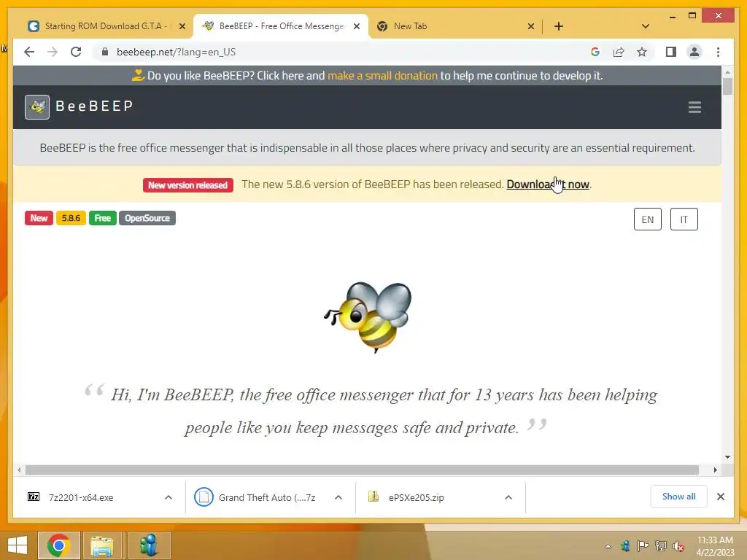Reload the BeeBEEP page
This screenshot has width=747, height=560.
pyautogui.click(x=76, y=52)
